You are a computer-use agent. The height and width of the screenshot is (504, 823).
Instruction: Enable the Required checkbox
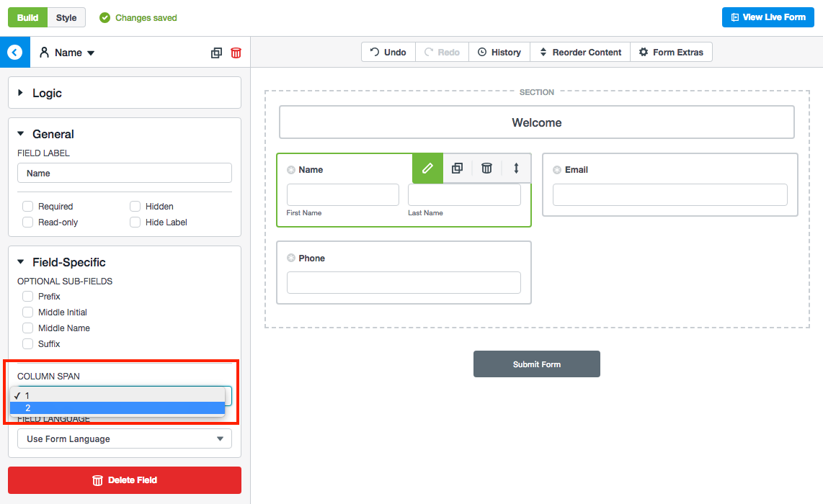27,206
